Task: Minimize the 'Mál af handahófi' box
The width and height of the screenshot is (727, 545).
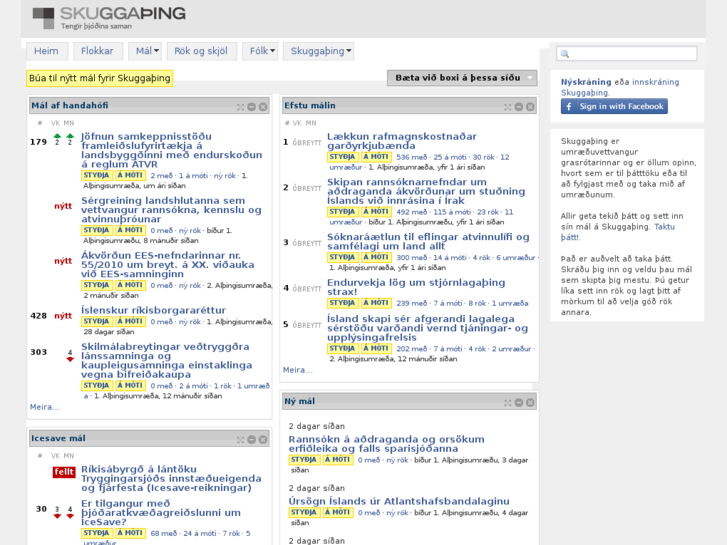Action: [x=252, y=107]
